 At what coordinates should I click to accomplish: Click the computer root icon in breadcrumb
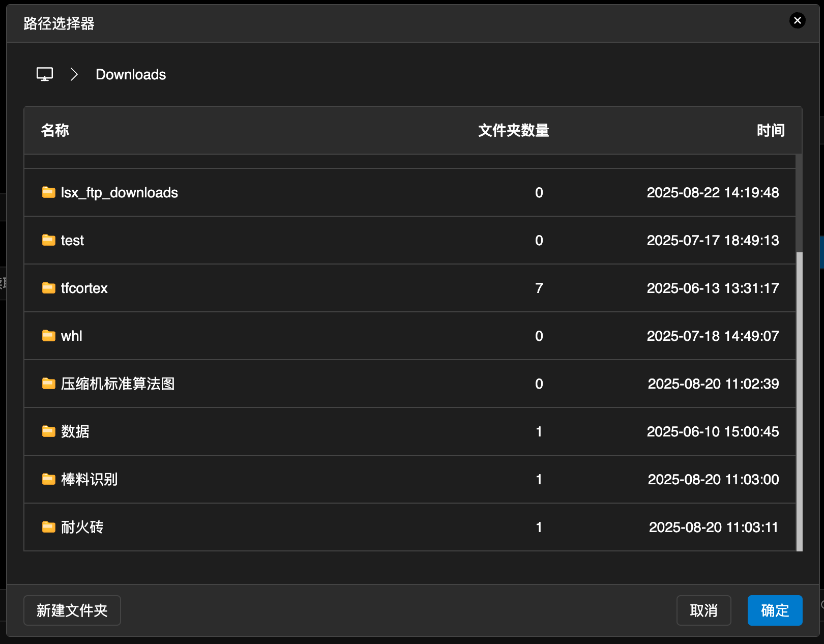[45, 74]
